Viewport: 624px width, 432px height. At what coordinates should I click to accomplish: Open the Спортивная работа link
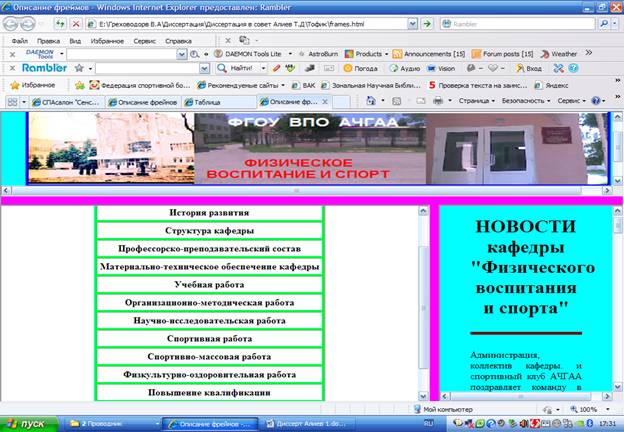[209, 339]
